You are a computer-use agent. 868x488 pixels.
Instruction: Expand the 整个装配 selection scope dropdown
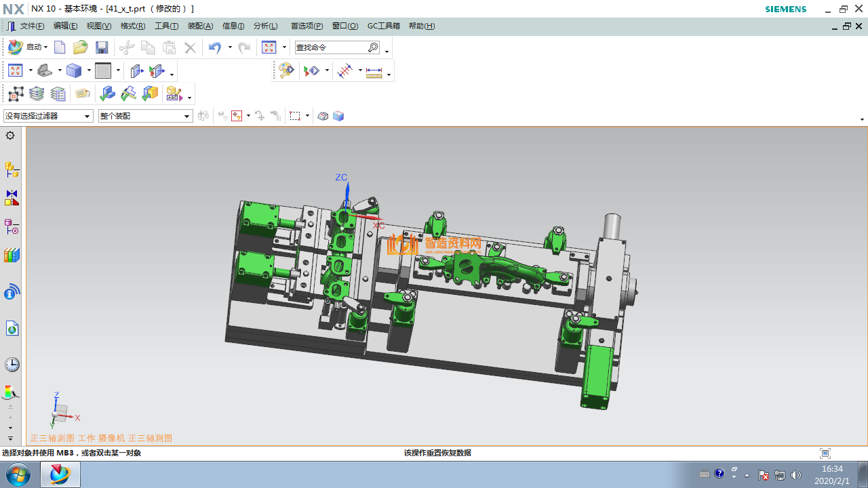(187, 117)
